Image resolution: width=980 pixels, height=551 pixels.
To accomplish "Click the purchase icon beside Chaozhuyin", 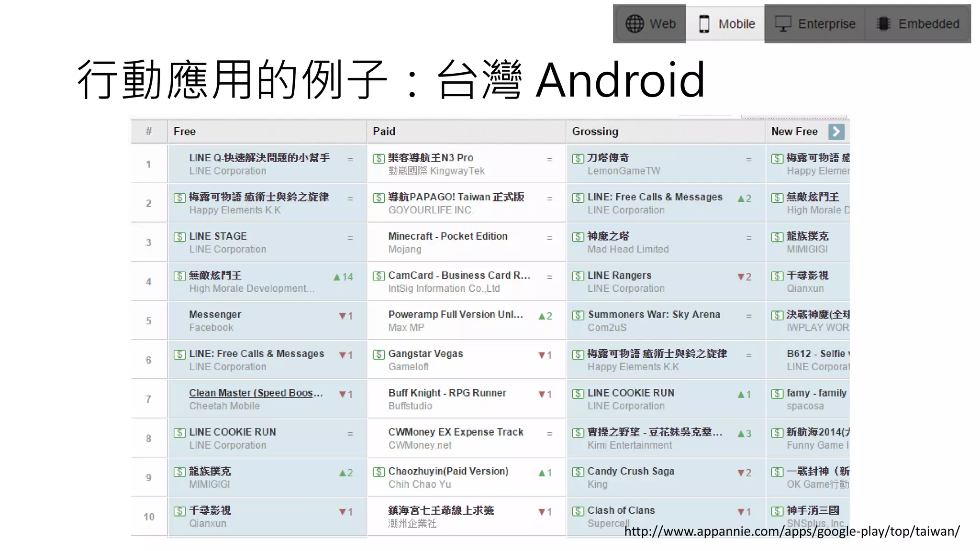I will tap(379, 472).
